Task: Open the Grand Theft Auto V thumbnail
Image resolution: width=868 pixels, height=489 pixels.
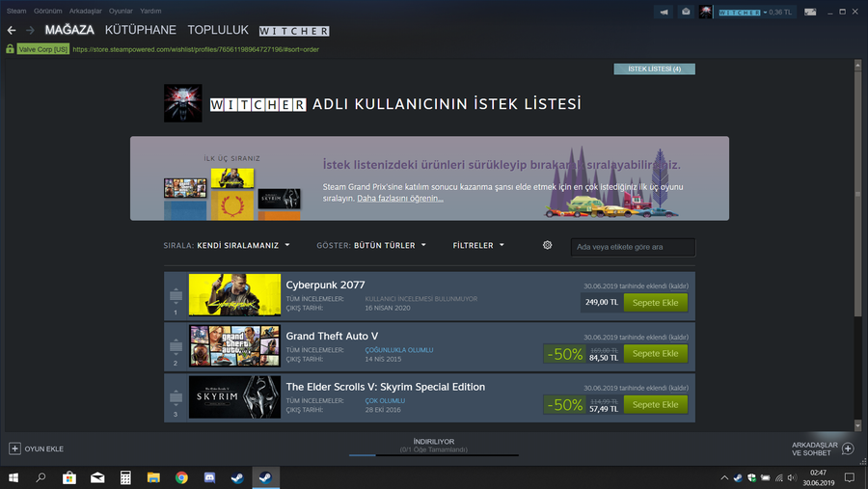Action: [x=234, y=345]
